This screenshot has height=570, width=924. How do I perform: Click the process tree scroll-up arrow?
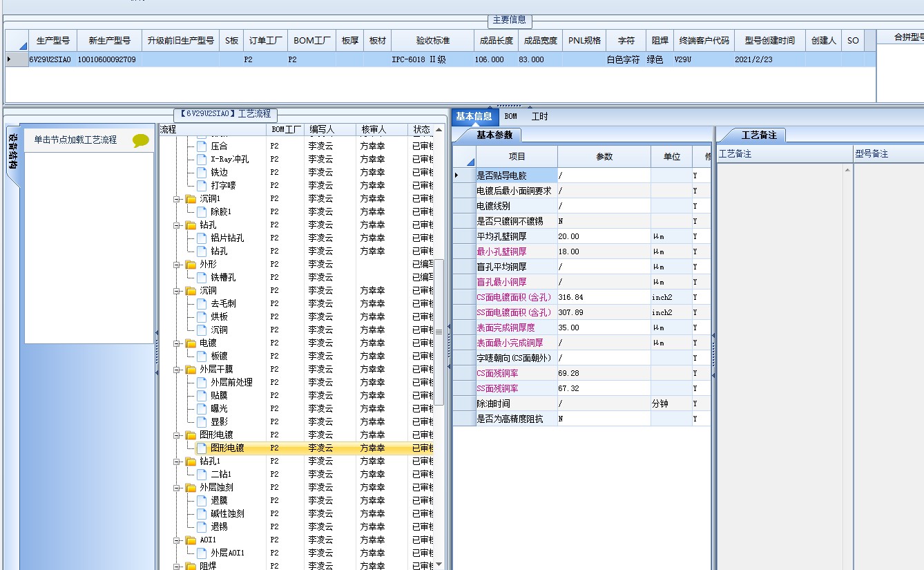click(x=439, y=129)
